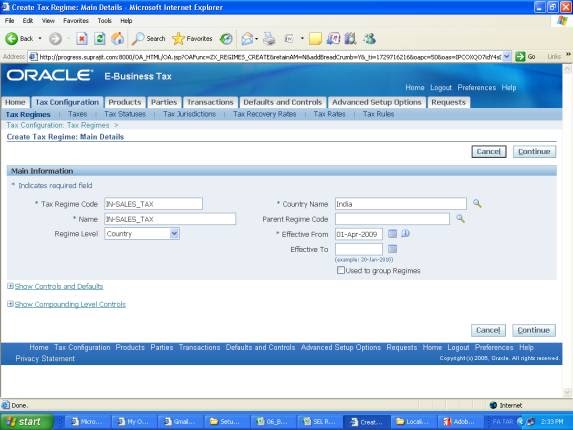573x430 pixels.
Task: Click the top Continue button
Action: pos(534,151)
